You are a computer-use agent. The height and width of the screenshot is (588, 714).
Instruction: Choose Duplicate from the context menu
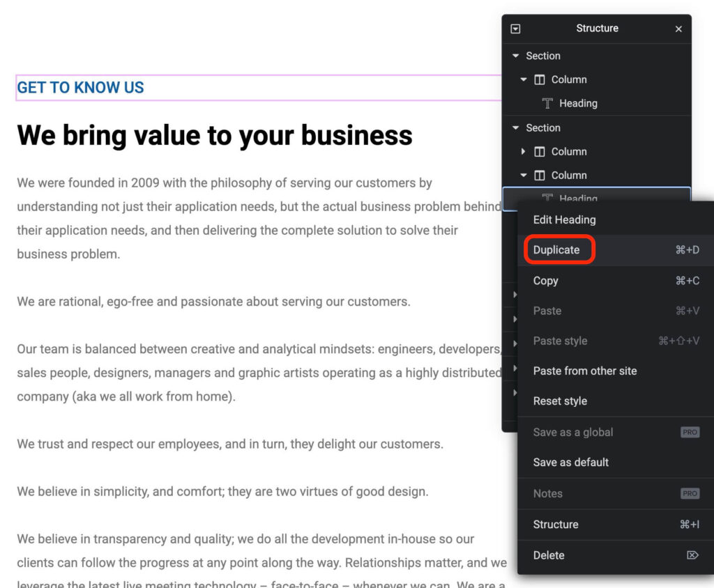pos(556,250)
